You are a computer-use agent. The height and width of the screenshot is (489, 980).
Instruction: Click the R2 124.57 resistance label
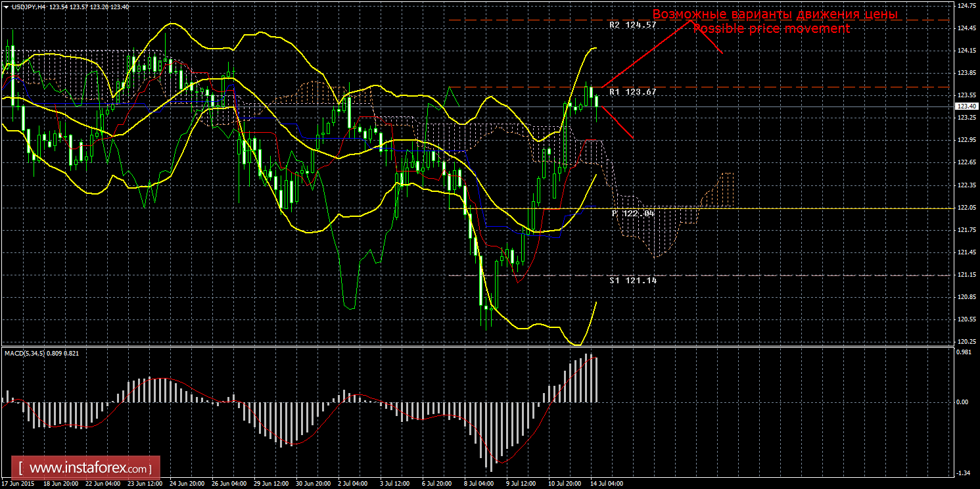[633, 25]
